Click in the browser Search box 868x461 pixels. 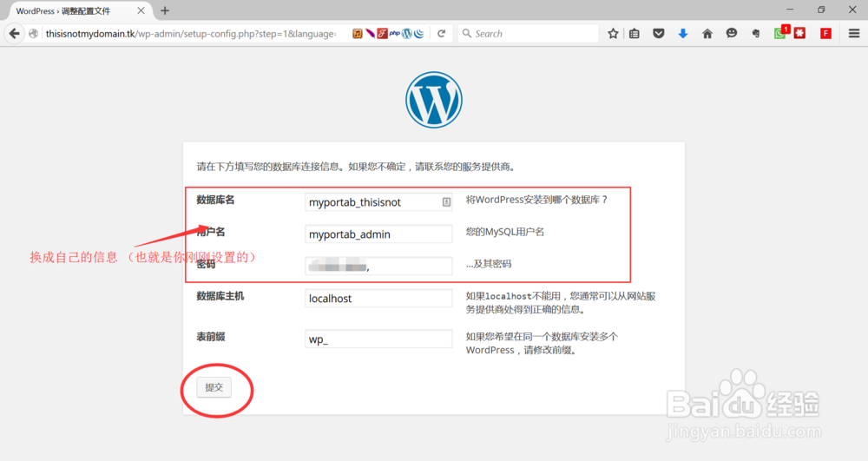[529, 34]
